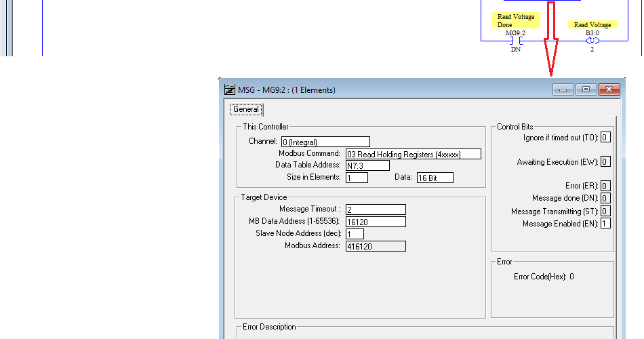The width and height of the screenshot is (644, 339).
Task: Maximize the MSG - MG9:2 window
Action: tap(586, 89)
